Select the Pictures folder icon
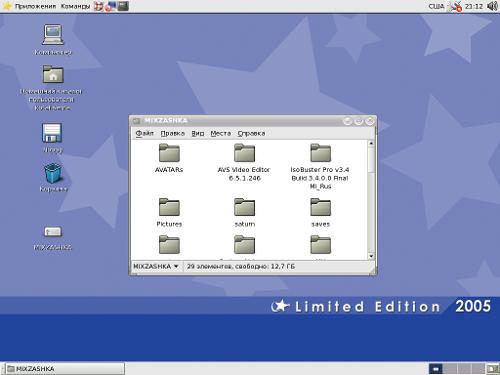 [169, 207]
